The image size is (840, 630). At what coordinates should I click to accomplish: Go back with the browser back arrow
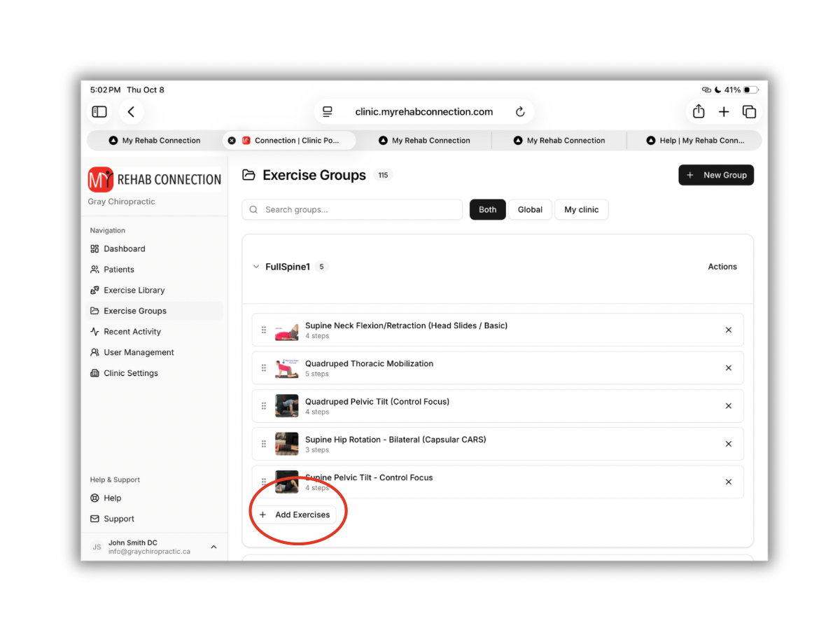pos(131,112)
